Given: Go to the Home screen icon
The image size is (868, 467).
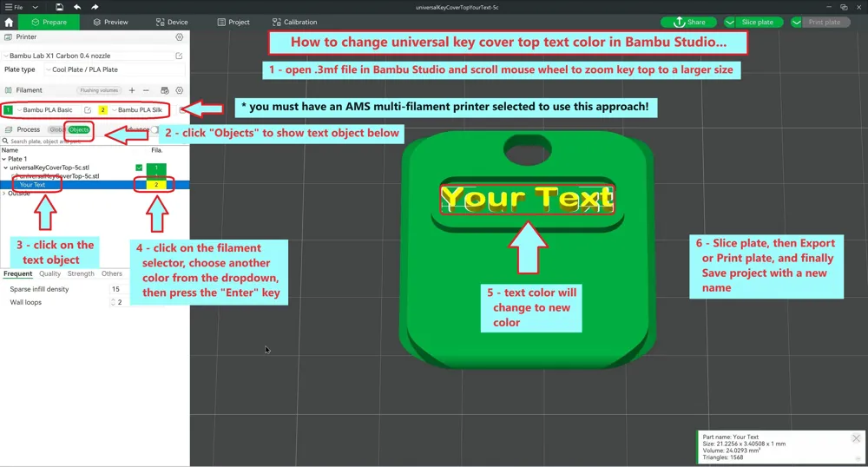Looking at the screenshot, I should (x=9, y=22).
